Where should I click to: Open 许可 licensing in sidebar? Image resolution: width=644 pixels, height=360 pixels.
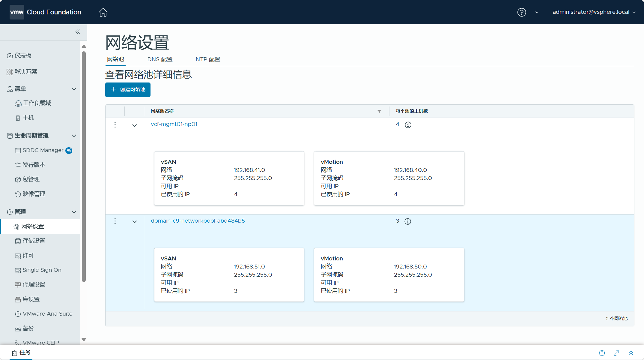click(x=25, y=256)
